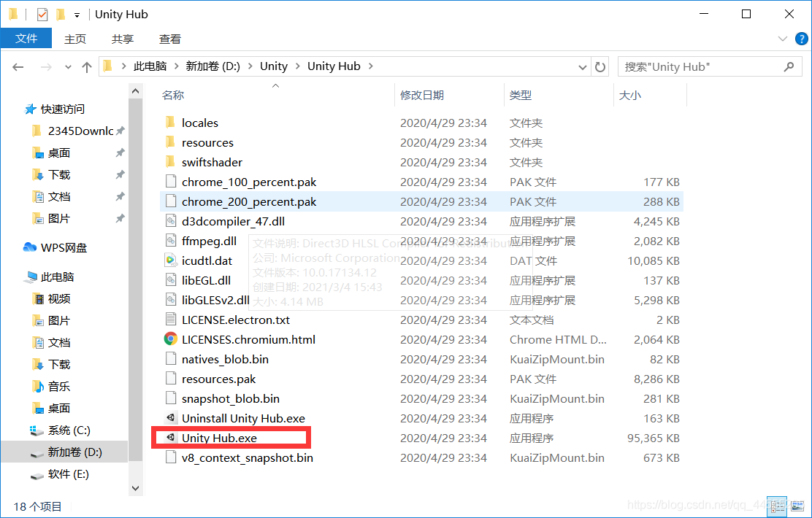This screenshot has width=812, height=518.
Task: Select the icudtl.dat file icon
Action: tap(170, 260)
